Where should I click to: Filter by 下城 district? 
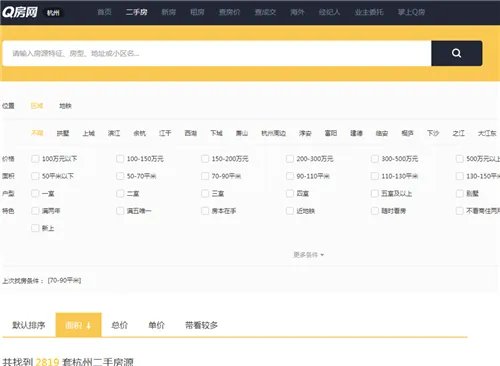tap(216, 133)
